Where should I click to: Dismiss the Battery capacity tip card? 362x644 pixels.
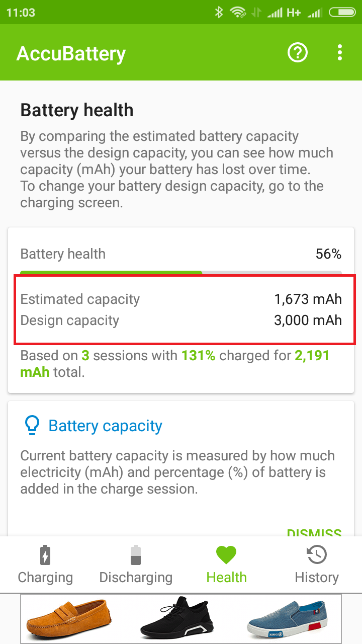click(314, 532)
